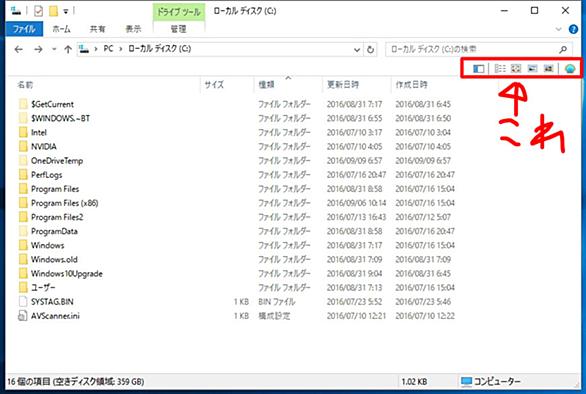The image size is (586, 394).
Task: Click the search box for ローカル ディスク (C:)
Action: click(478, 49)
